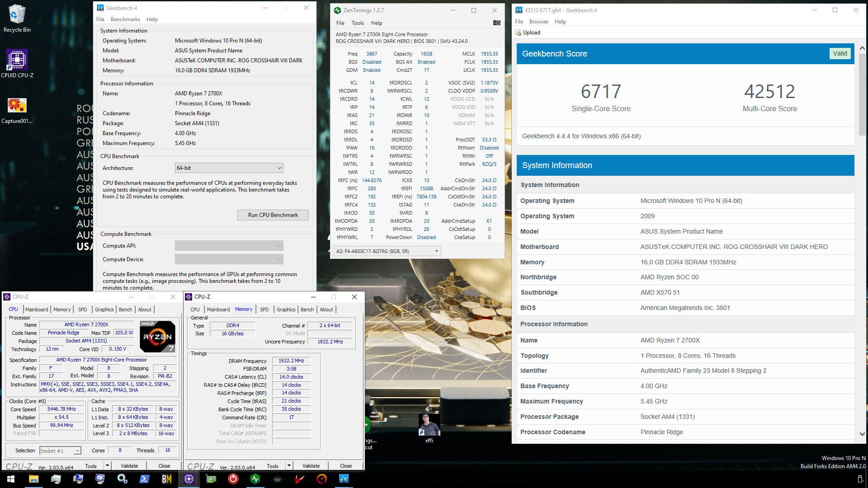Click Validate in right CPU-Z Memory window
Screen dimensions: 868x488
click(x=311, y=466)
